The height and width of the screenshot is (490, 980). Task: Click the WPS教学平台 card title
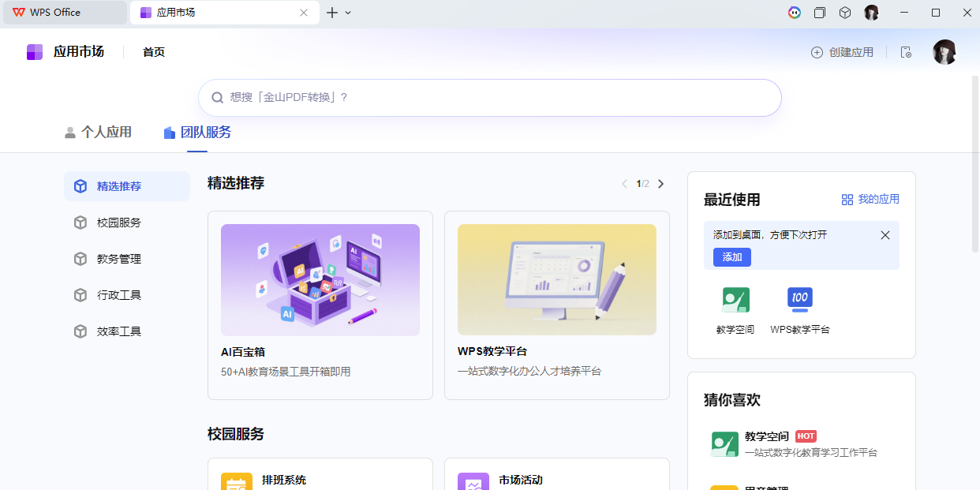[x=492, y=352]
